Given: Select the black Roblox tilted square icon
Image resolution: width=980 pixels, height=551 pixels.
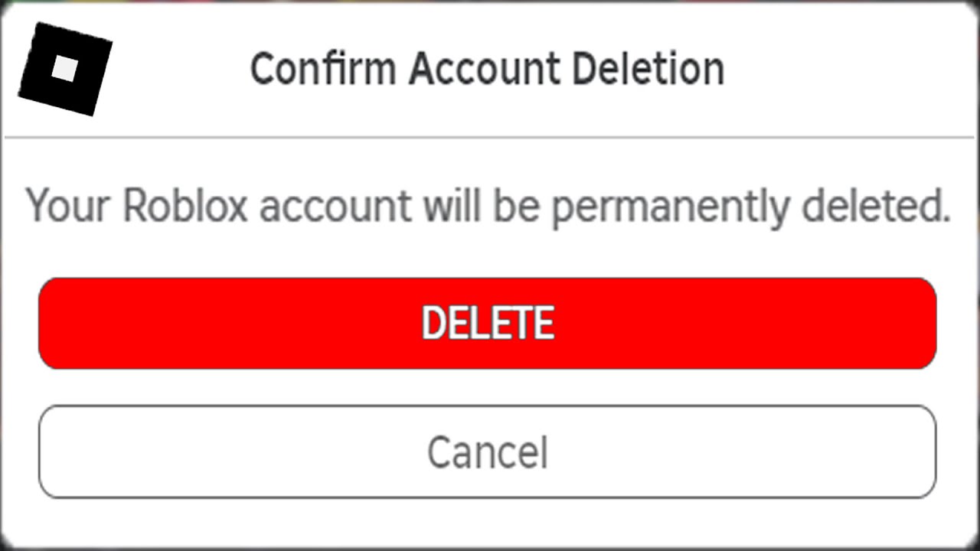Looking at the screenshot, I should click(x=64, y=70).
